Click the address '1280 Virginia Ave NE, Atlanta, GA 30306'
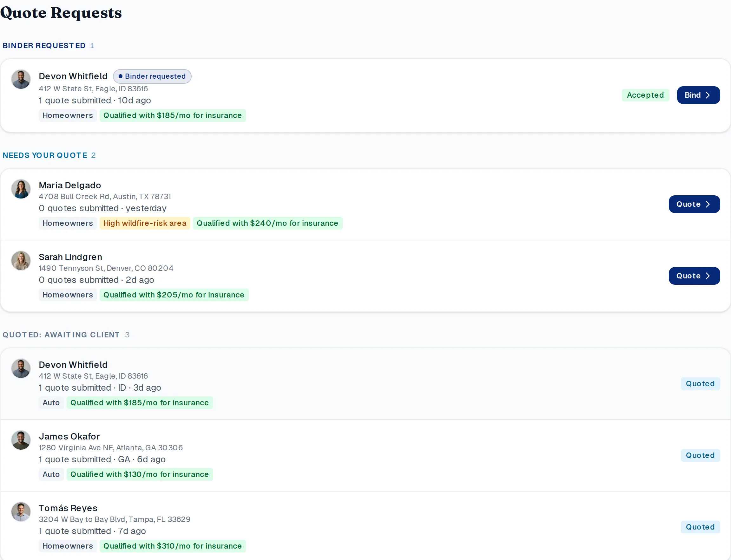731x560 pixels. (111, 448)
